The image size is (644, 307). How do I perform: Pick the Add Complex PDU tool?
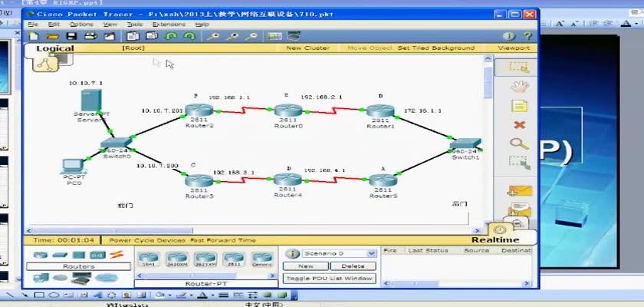(x=520, y=210)
